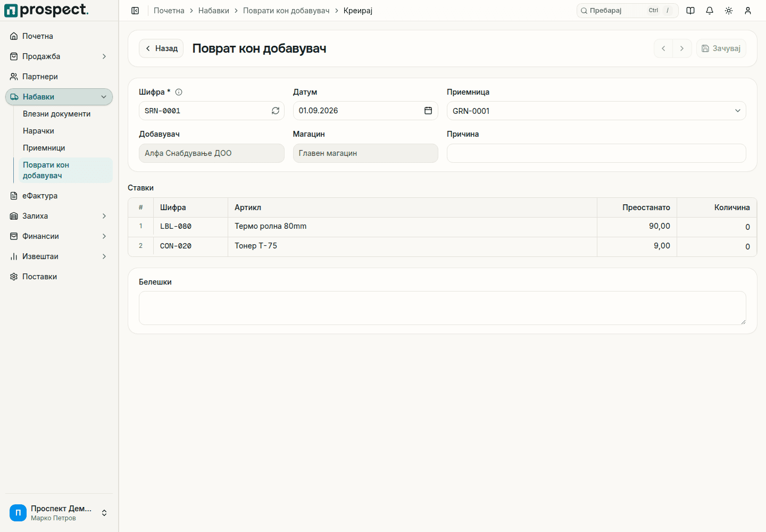Focus the Пребарај search box
The width and height of the screenshot is (766, 532).
pos(628,11)
